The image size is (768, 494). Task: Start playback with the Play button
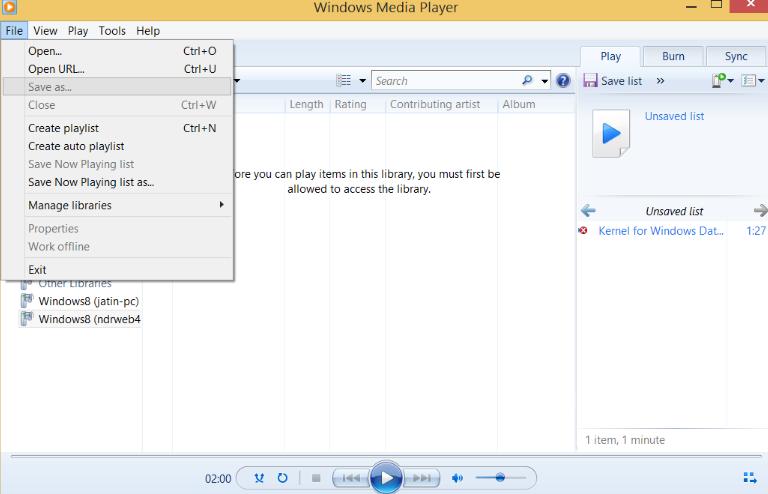tap(386, 477)
